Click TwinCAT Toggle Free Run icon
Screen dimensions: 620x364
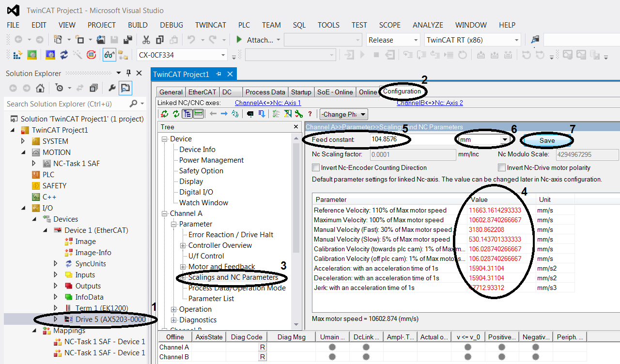click(x=91, y=55)
